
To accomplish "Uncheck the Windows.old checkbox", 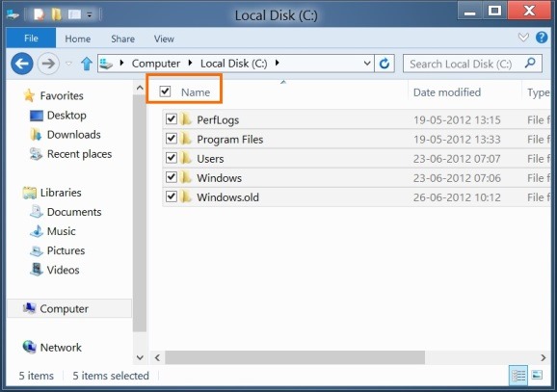I will [x=172, y=196].
